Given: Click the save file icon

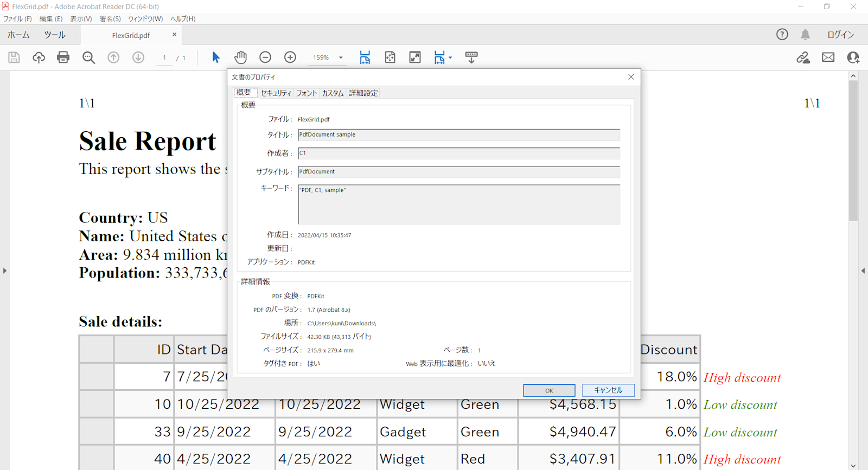Looking at the screenshot, I should [x=14, y=57].
